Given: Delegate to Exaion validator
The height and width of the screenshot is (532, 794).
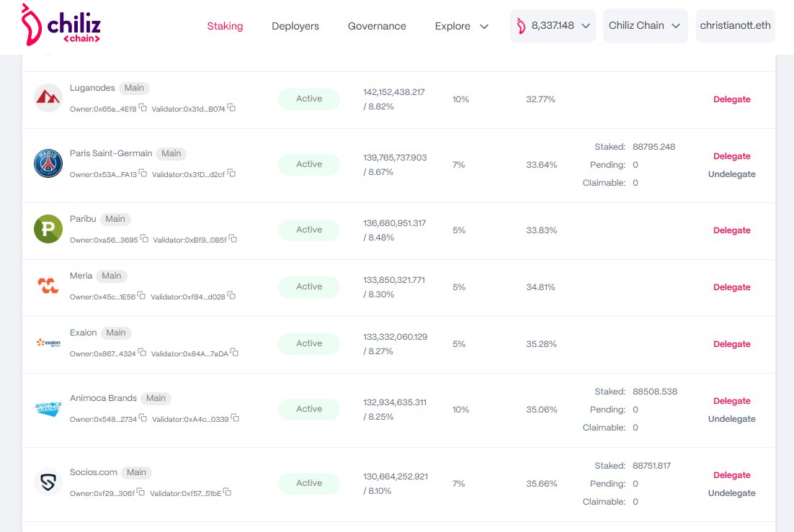Looking at the screenshot, I should pyautogui.click(x=732, y=343).
